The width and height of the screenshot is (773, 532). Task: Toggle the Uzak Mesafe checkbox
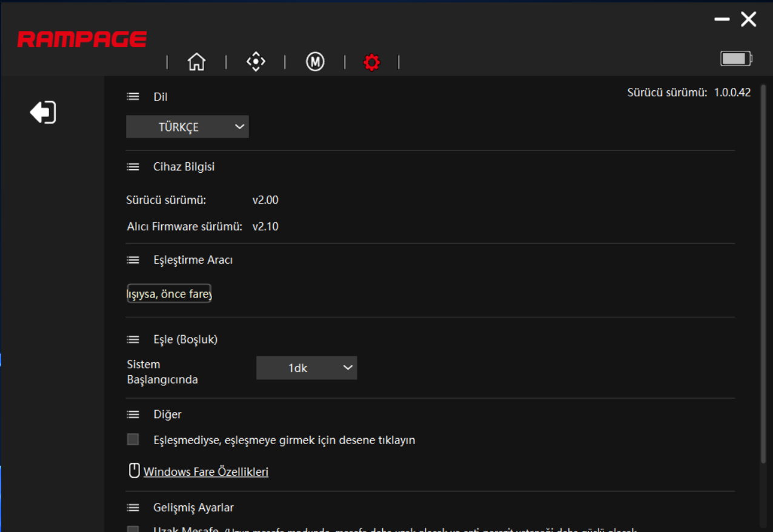point(133,530)
